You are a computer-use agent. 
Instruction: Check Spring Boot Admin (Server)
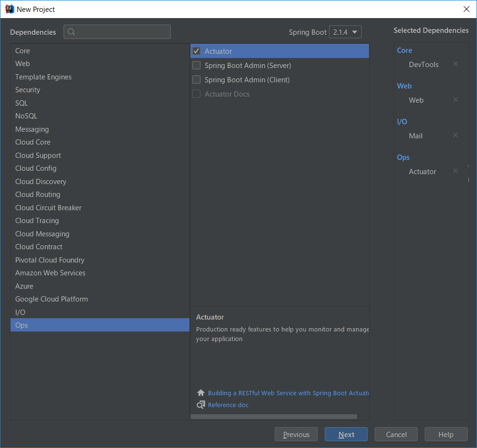197,65
